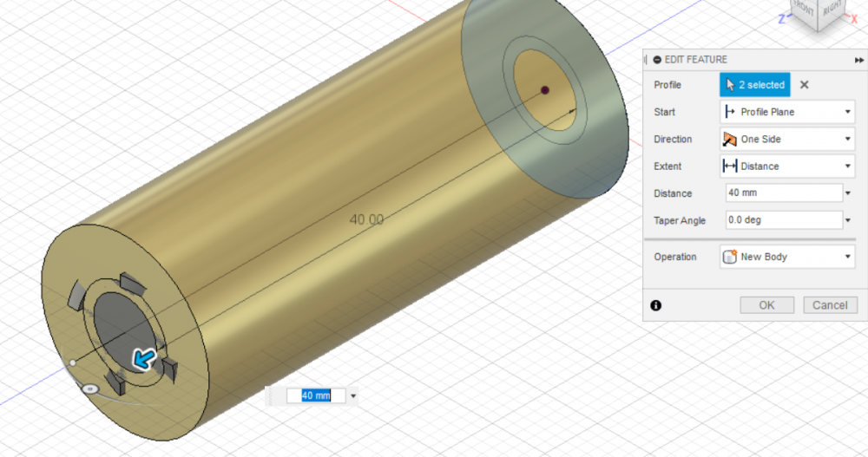The image size is (868, 457).
Task: Click the Distance field showing 40 mm
Action: click(784, 193)
